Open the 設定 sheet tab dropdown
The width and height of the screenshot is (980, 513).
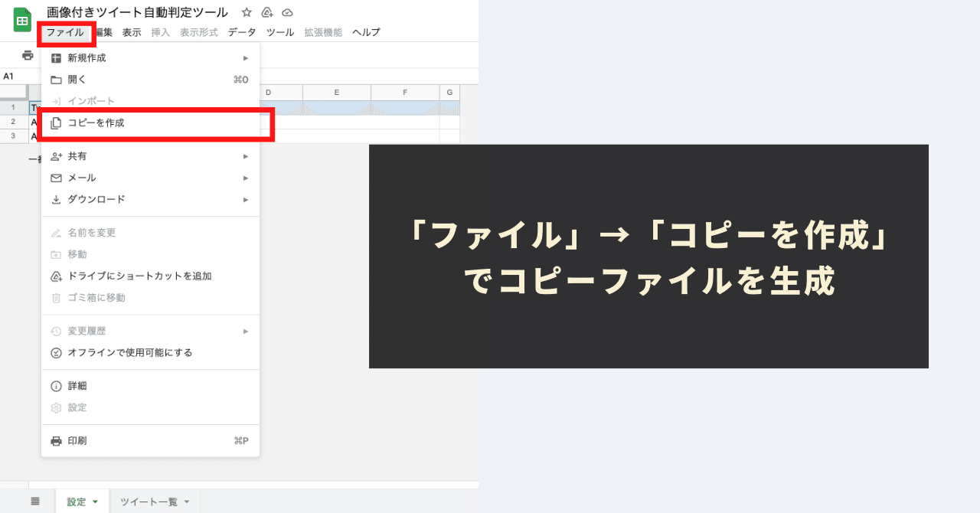click(x=96, y=502)
